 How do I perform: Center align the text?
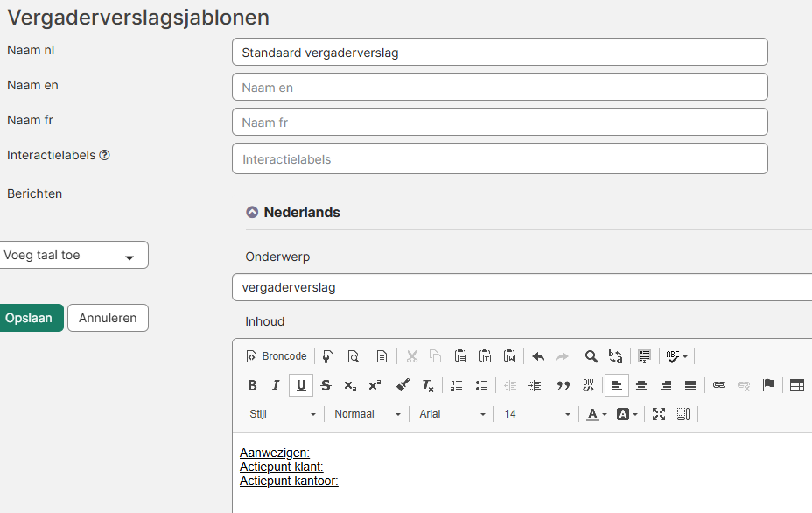641,385
